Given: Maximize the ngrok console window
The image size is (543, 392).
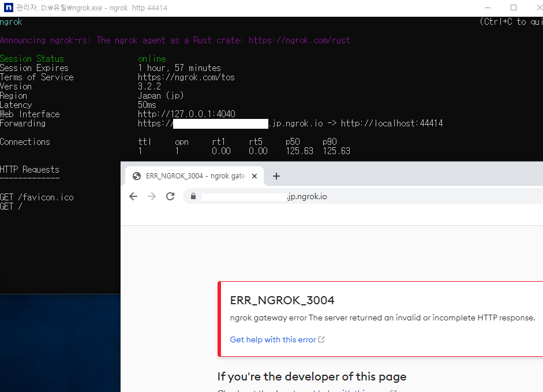Looking at the screenshot, I should pyautogui.click(x=514, y=8).
